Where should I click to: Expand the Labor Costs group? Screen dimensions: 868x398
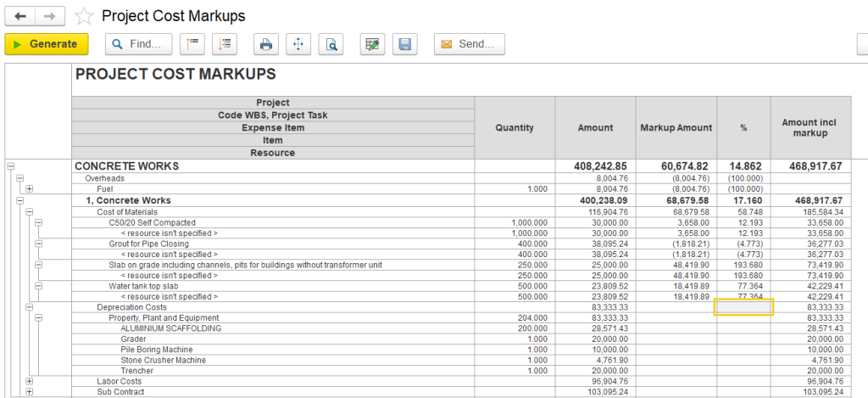pyautogui.click(x=29, y=381)
